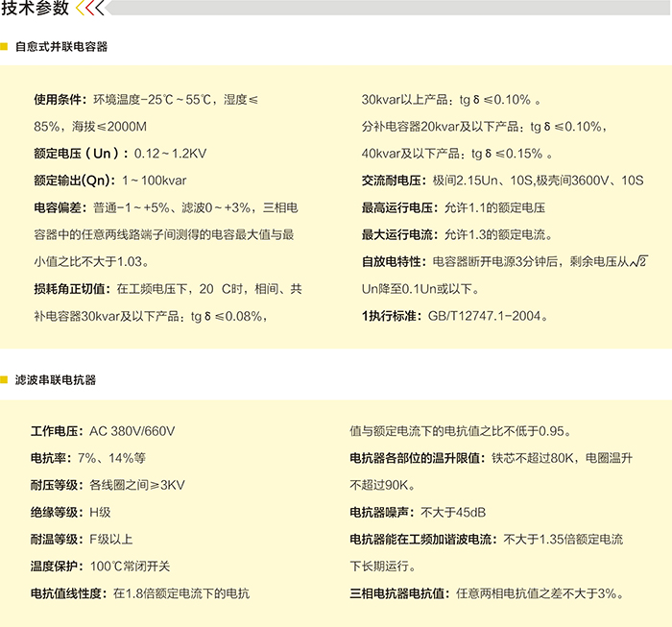Click the 温度保护 label
The image size is (672, 627).
[x=57, y=567]
